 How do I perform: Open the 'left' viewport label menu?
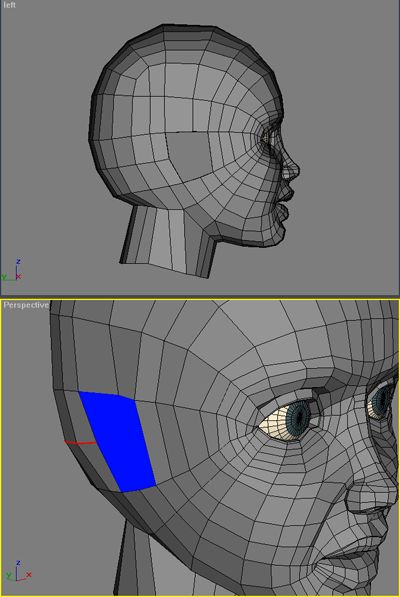(x=9, y=5)
